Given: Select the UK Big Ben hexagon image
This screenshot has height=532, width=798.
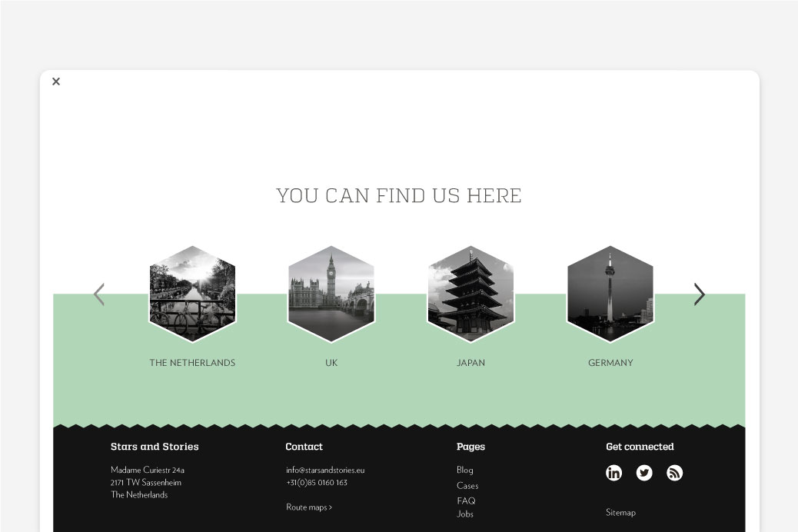Looking at the screenshot, I should (331, 294).
